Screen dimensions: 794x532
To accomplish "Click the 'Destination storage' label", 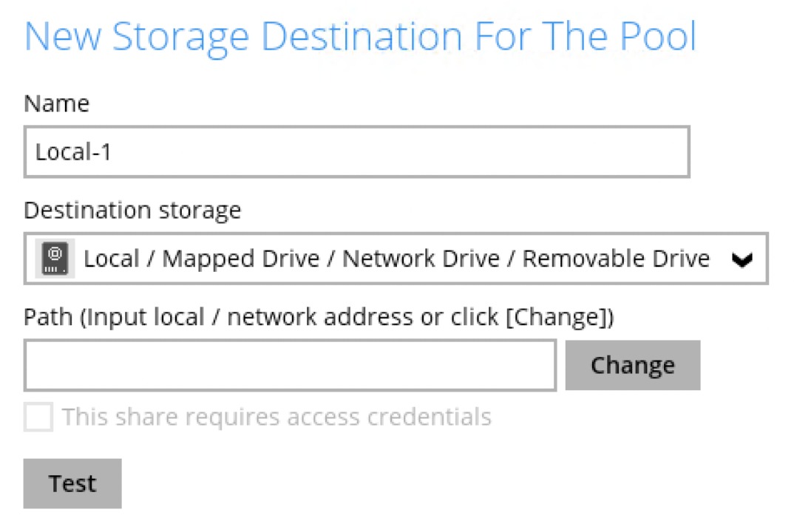I will tap(132, 211).
